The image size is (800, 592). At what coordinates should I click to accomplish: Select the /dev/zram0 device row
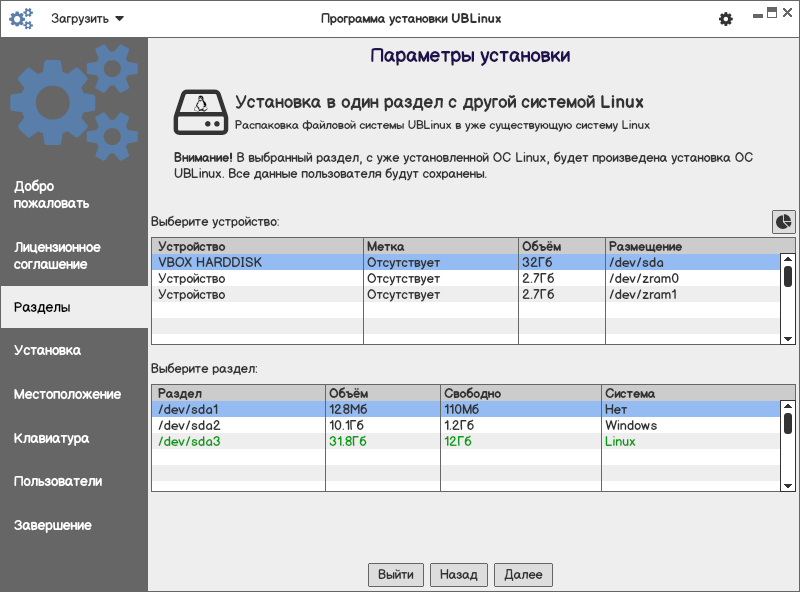(466, 279)
